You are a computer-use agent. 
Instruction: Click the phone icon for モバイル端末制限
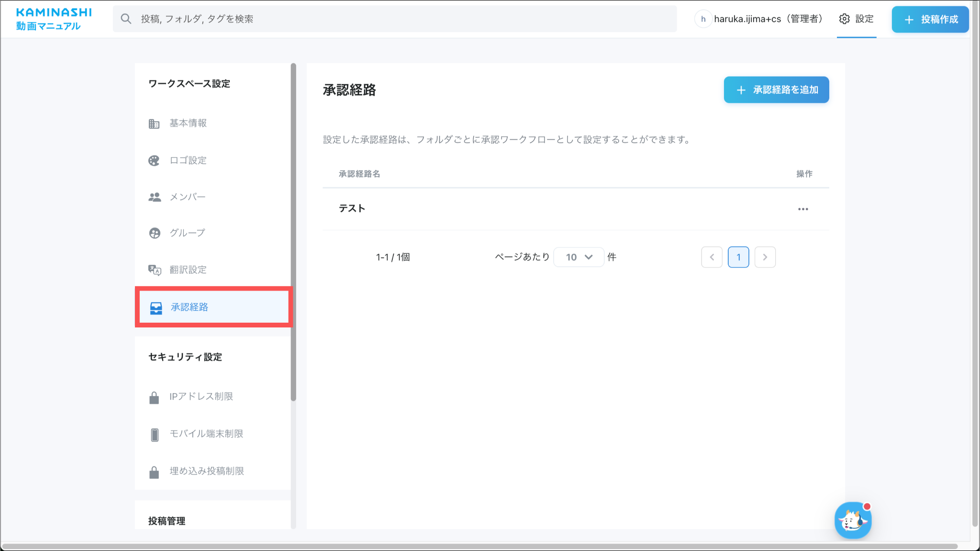click(x=154, y=434)
